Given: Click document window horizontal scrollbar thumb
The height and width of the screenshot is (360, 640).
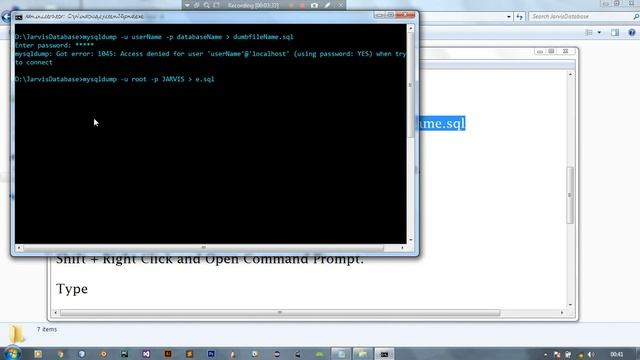Looking at the screenshot, I should 280,313.
